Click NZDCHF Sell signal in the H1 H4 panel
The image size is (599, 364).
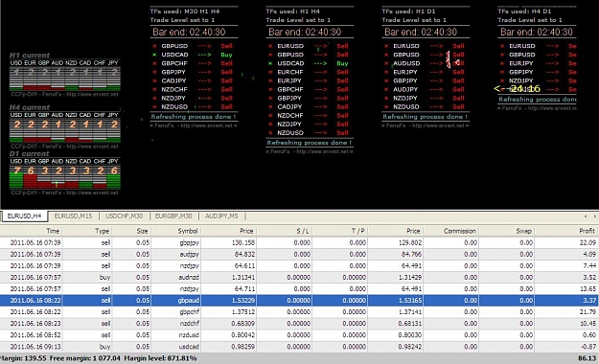tap(343, 115)
